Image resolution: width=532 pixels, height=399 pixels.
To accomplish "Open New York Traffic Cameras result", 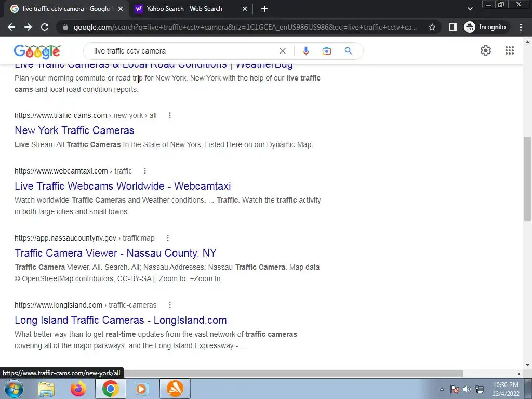I will (x=74, y=130).
